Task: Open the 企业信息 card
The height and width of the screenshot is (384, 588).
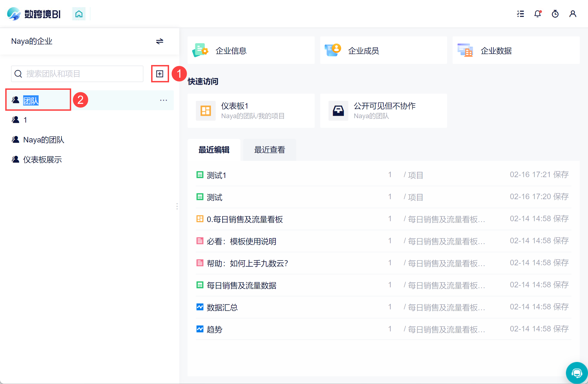Action: click(251, 50)
